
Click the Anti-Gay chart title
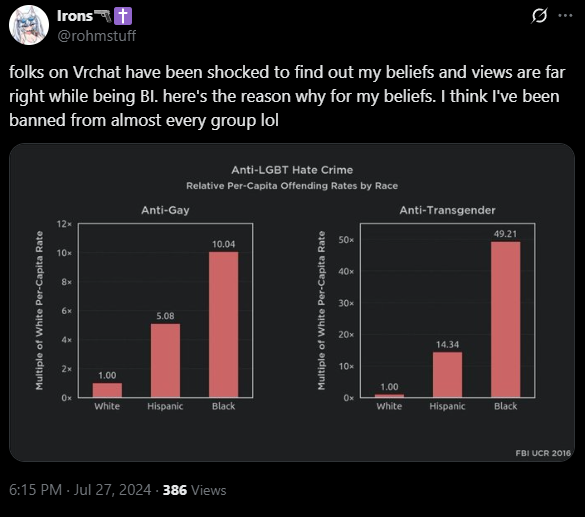tap(165, 210)
